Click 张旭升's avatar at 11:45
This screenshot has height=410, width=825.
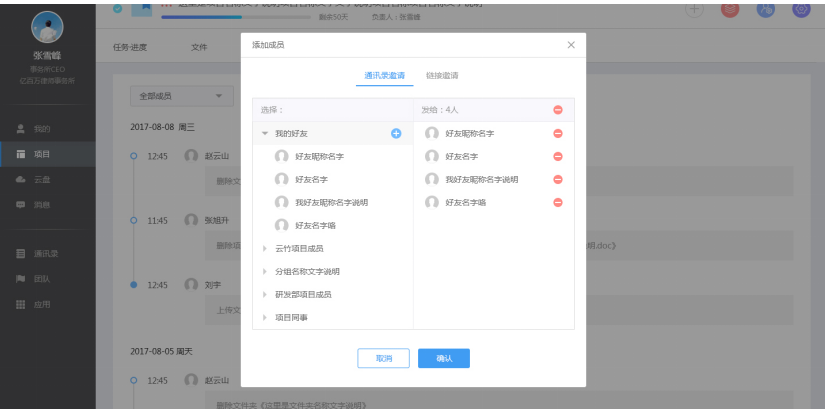[191, 221]
